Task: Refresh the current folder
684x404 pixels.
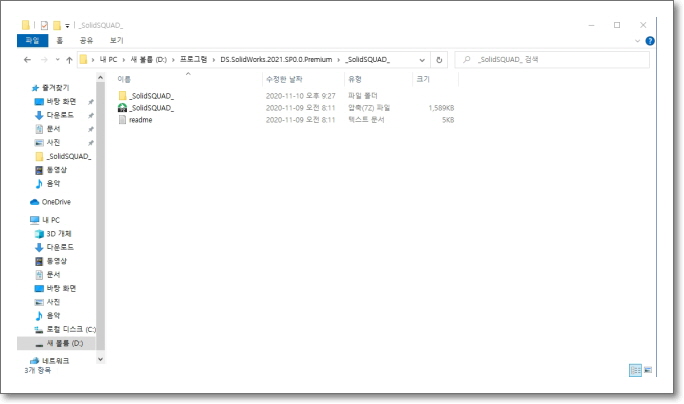Action: (x=439, y=60)
